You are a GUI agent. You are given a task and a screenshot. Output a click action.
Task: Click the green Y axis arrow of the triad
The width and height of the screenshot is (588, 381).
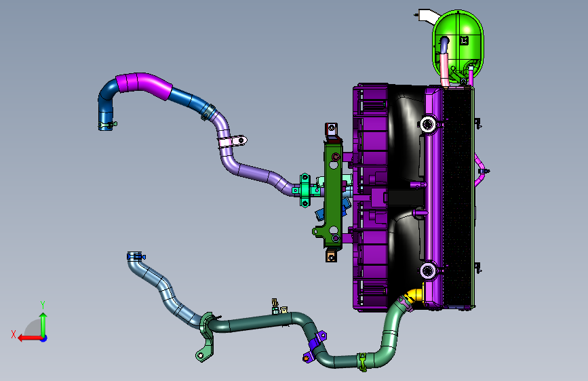point(43,324)
